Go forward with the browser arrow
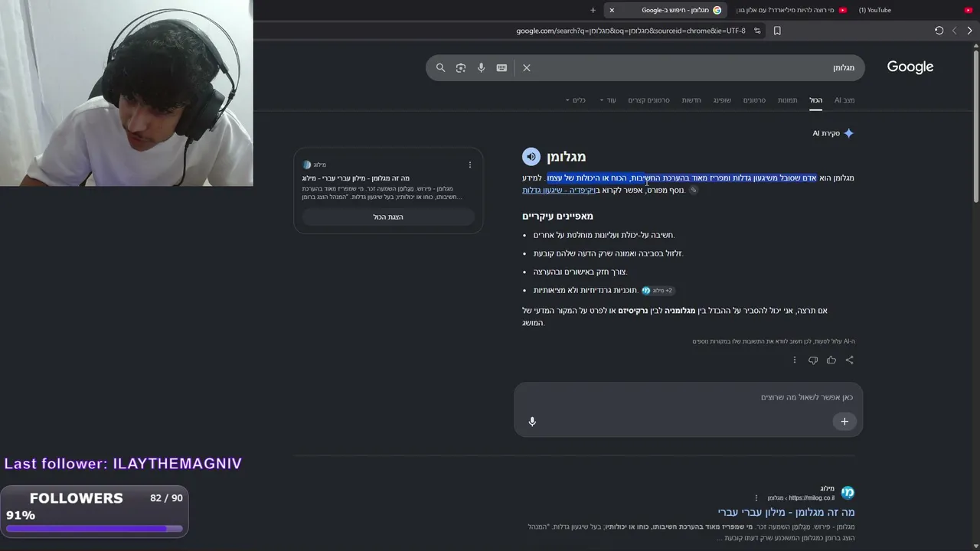980x551 pixels. [954, 31]
